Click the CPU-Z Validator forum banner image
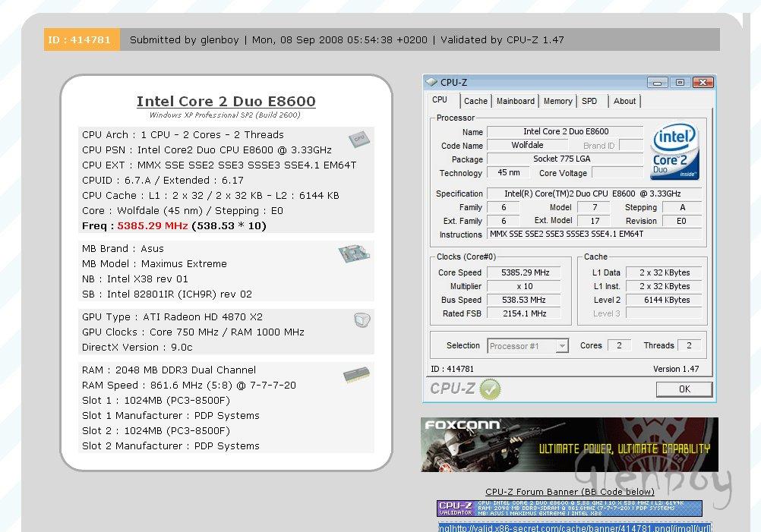Image resolution: width=761 pixels, height=532 pixels. [x=569, y=508]
